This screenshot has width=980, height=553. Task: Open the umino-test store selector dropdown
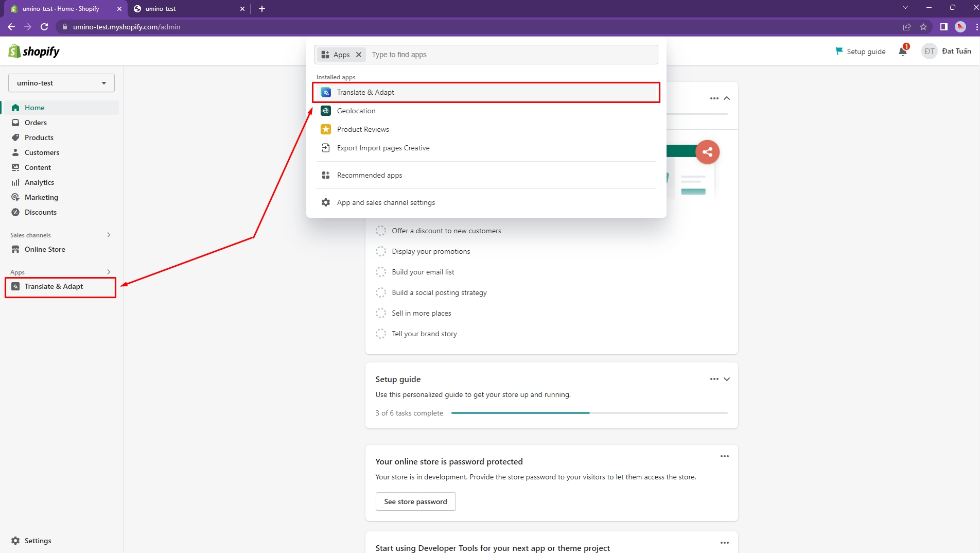[61, 83]
